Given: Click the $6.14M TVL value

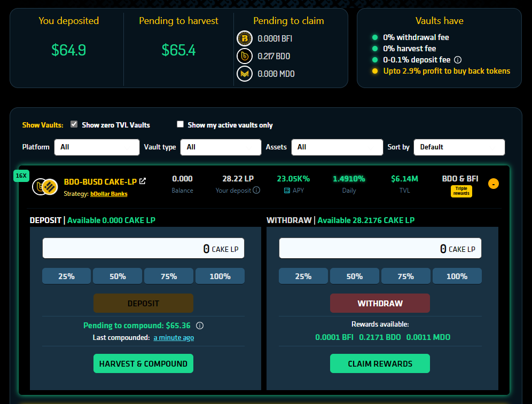Looking at the screenshot, I should (404, 179).
